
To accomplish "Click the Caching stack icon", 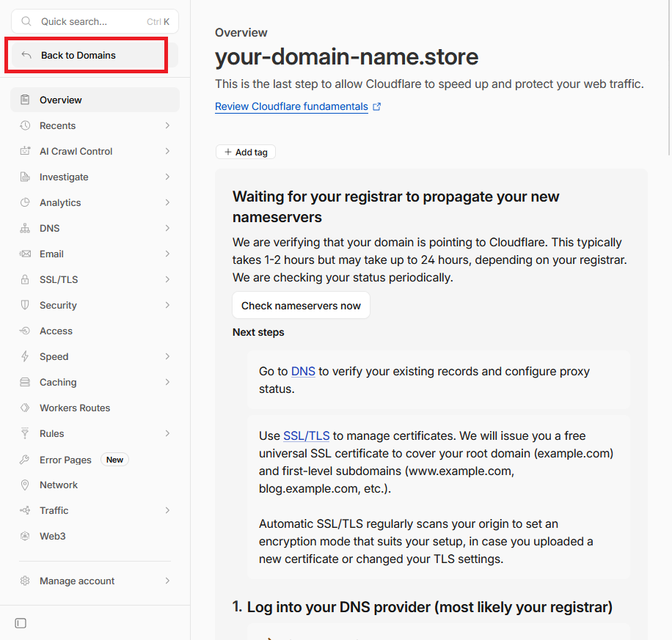I will tap(25, 382).
